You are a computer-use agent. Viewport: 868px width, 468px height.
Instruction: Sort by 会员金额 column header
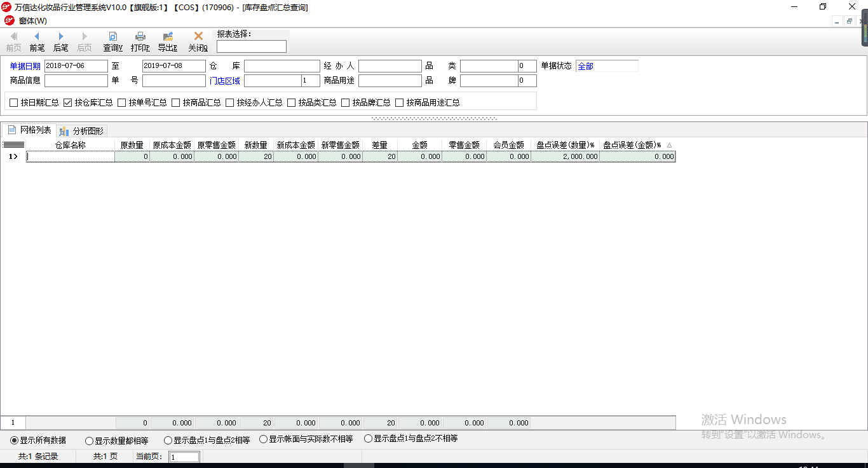tap(509, 145)
